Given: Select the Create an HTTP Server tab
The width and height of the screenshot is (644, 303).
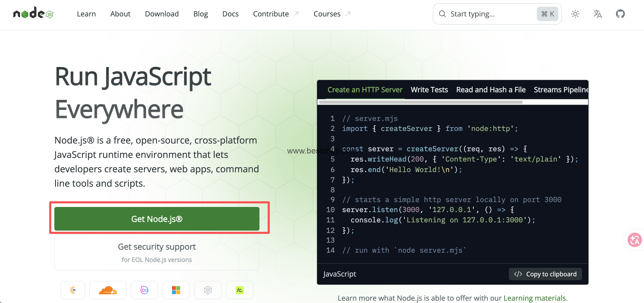Looking at the screenshot, I should pyautogui.click(x=365, y=90).
